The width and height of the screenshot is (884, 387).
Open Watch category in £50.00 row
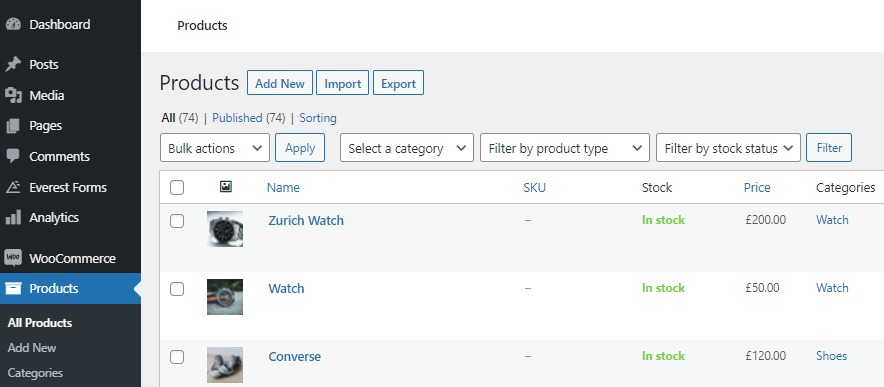tap(832, 288)
